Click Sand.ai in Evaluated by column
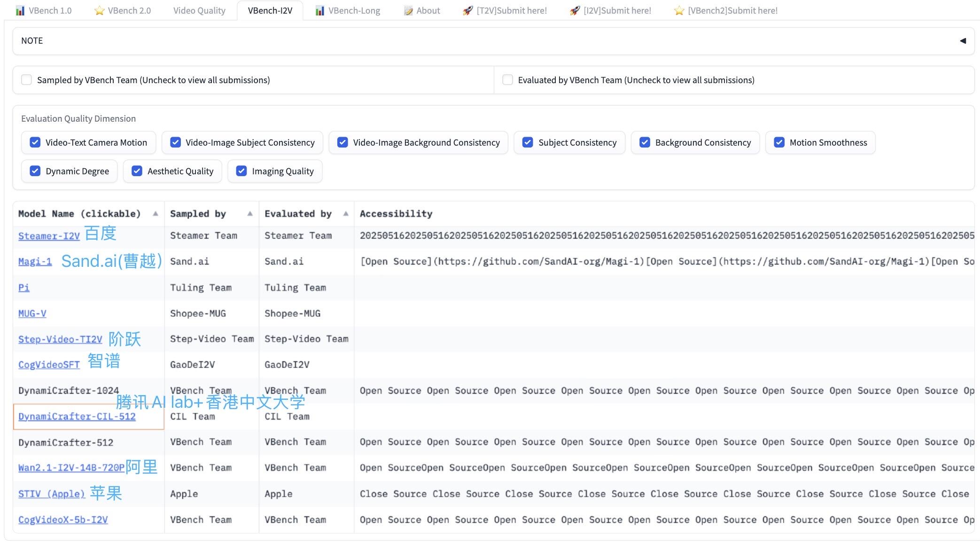 (284, 262)
